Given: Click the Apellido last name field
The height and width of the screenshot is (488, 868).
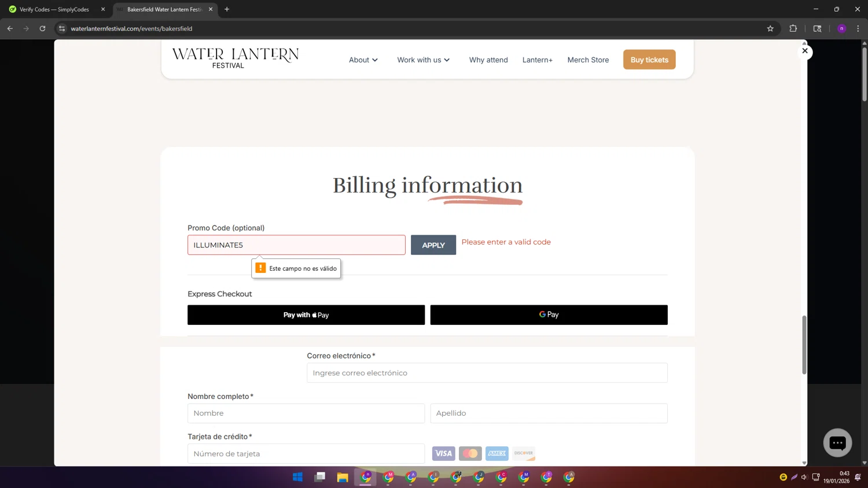Looking at the screenshot, I should tap(549, 413).
